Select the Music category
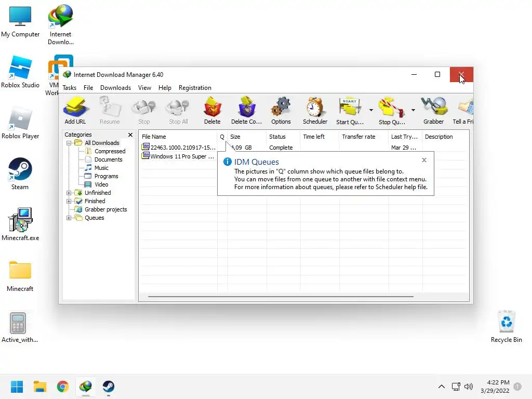The image size is (532, 399). point(101,168)
